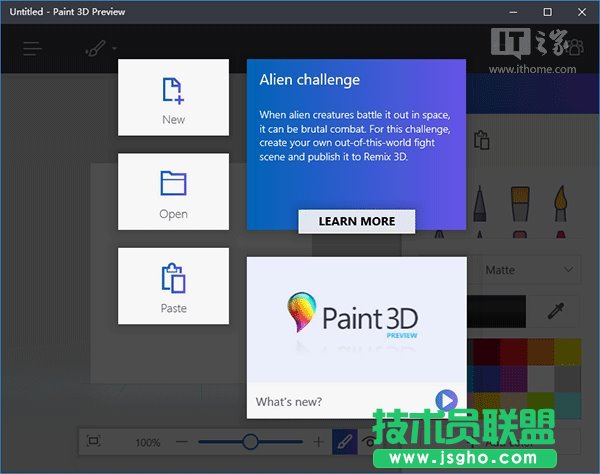
Task: Click the Alien challenge heading
Action: click(310, 80)
